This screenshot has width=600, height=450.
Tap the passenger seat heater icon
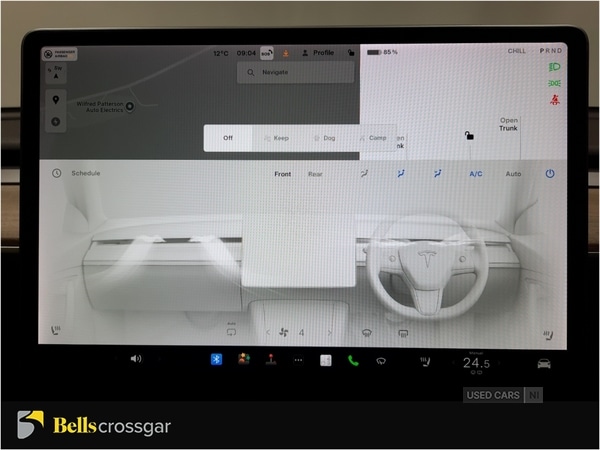point(54,330)
